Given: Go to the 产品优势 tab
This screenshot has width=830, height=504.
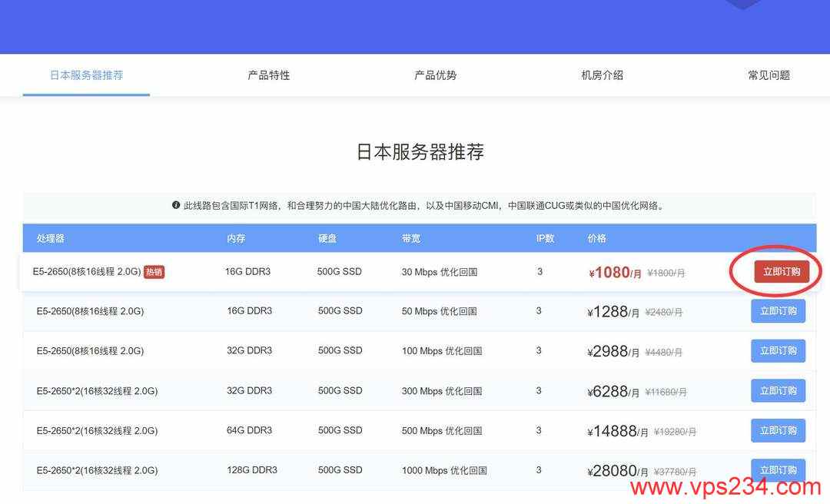Looking at the screenshot, I should (x=435, y=75).
